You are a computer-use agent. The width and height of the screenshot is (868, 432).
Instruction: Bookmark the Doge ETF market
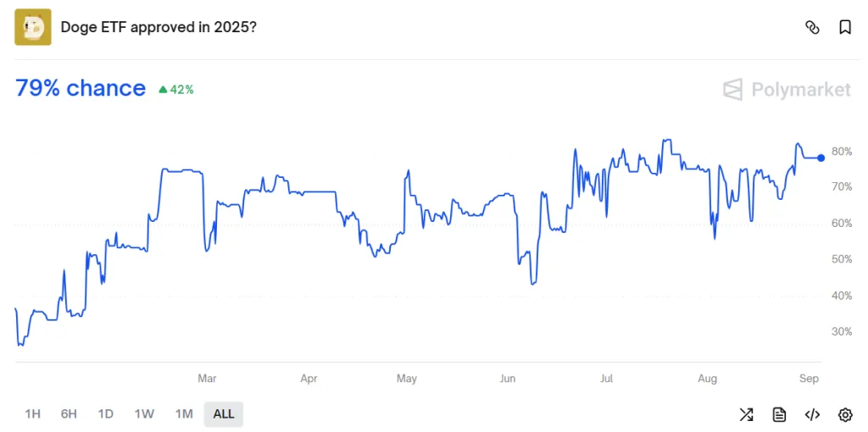(845, 27)
